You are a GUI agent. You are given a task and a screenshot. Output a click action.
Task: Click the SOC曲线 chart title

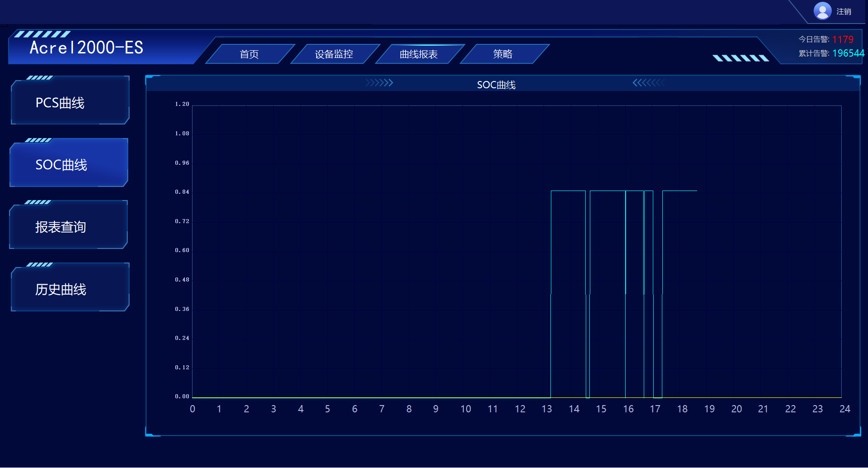(496, 85)
